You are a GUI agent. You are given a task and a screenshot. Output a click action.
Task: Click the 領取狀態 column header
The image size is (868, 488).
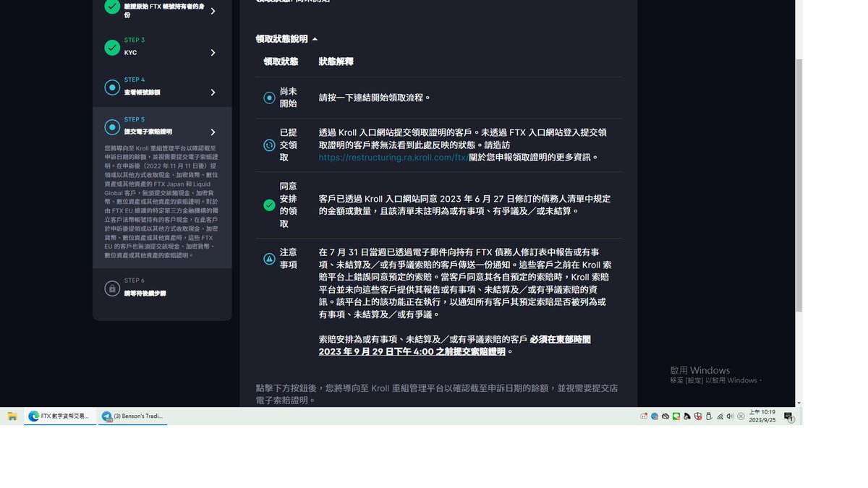point(281,62)
